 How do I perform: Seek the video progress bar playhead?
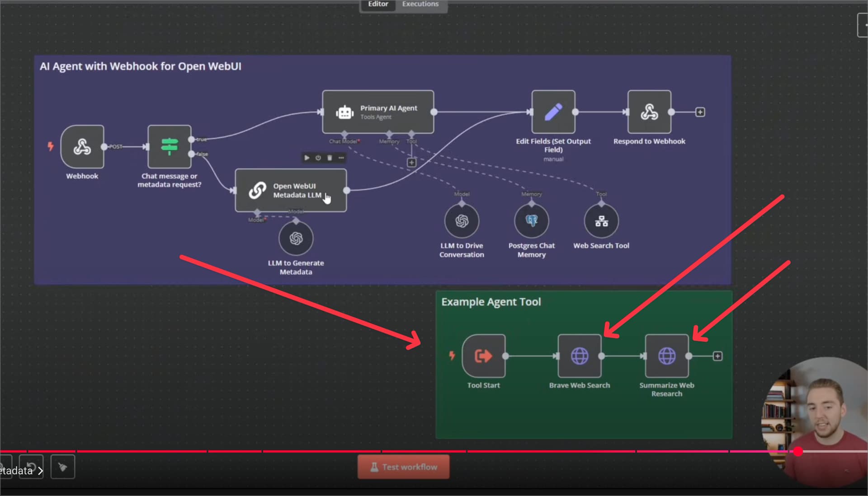pos(798,451)
